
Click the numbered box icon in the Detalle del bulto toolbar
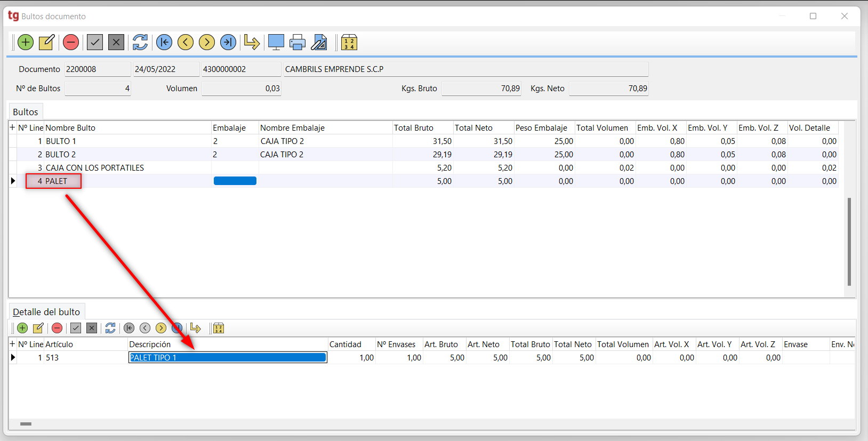[219, 328]
